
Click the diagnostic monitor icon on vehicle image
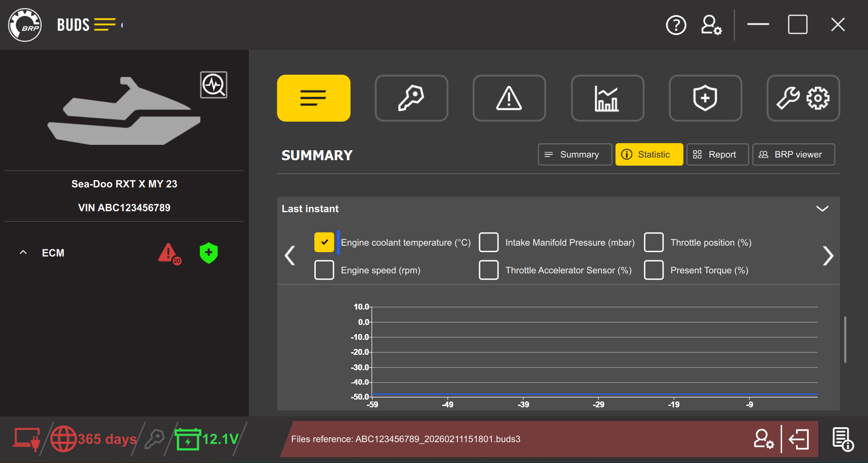pyautogui.click(x=213, y=85)
